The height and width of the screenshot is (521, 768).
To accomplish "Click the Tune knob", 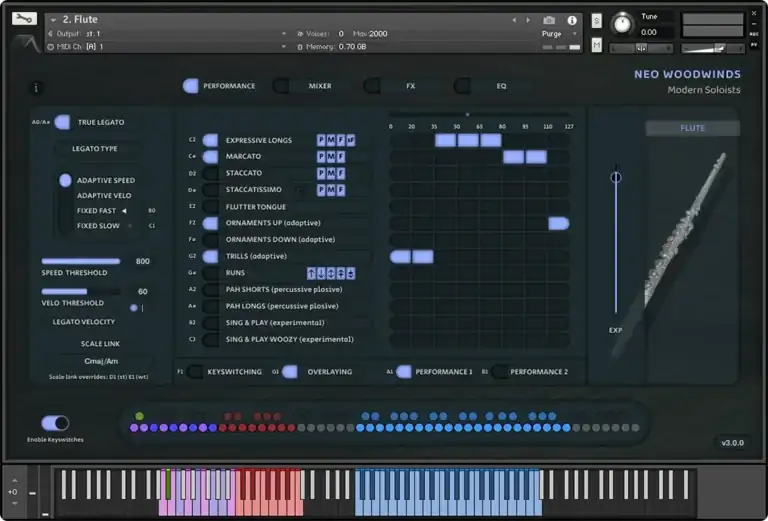I will point(622,24).
